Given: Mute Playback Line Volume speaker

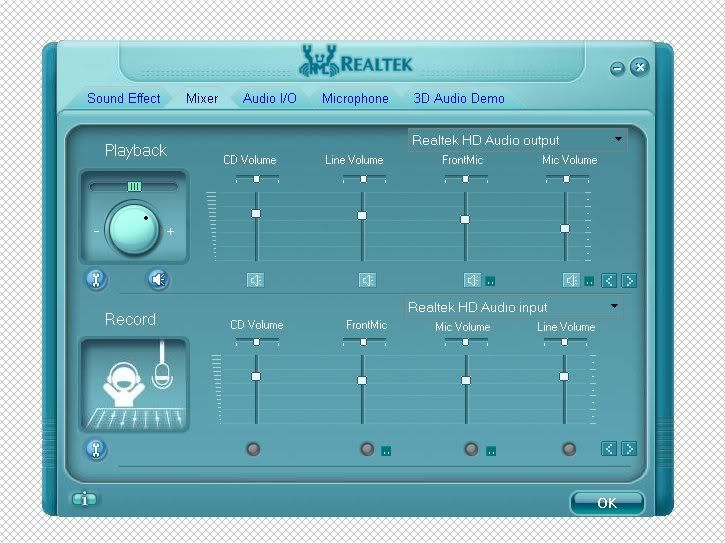Looking at the screenshot, I should (x=368, y=280).
